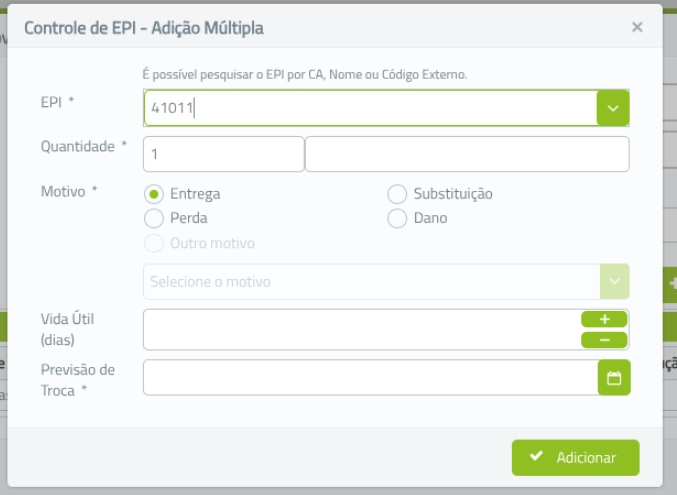Click the Selecione o motivo chevron arrow

[x=614, y=282]
